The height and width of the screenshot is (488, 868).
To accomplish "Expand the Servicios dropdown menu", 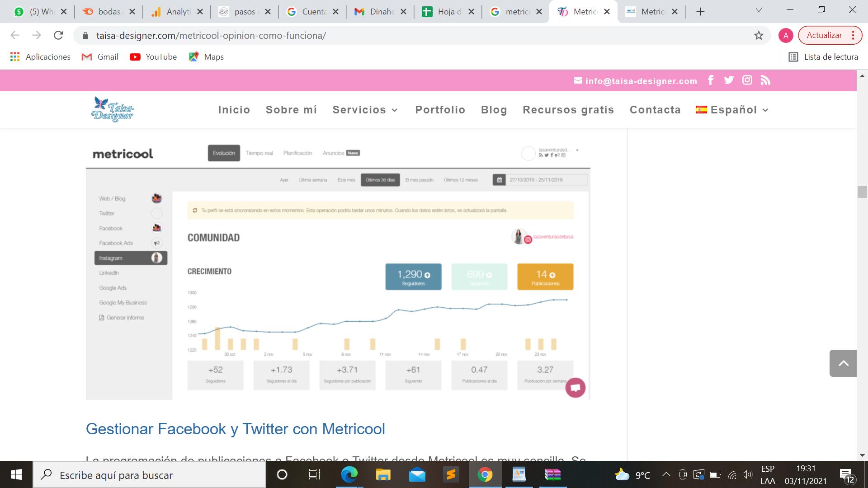I will 365,110.
